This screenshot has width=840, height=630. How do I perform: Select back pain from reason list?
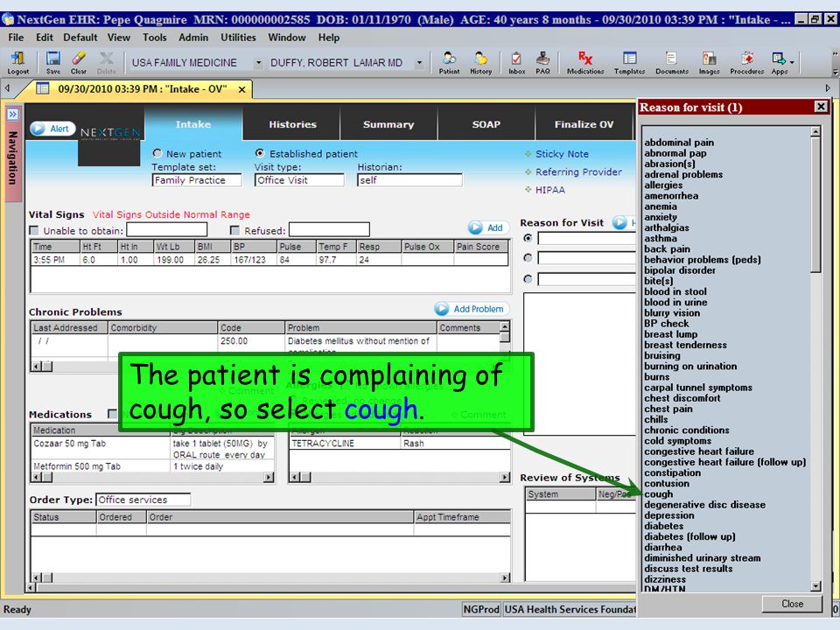click(667, 249)
